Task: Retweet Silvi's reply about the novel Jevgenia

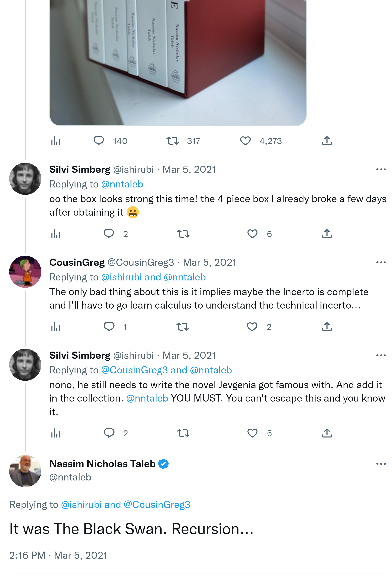Action: [x=183, y=433]
